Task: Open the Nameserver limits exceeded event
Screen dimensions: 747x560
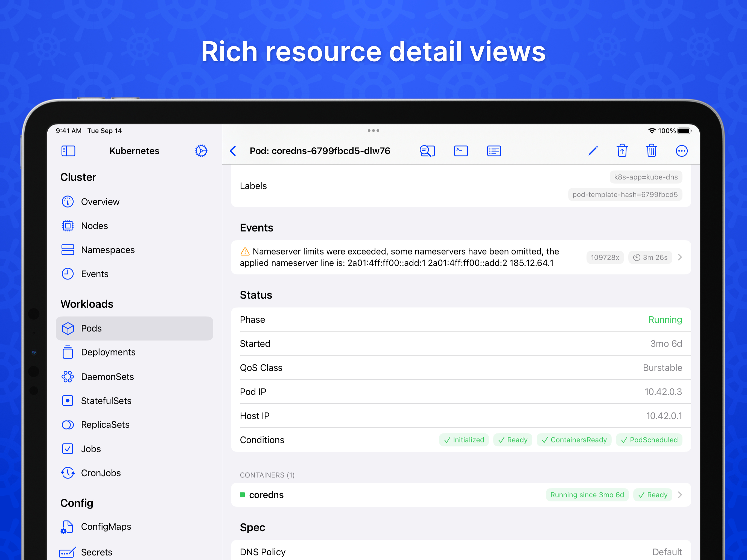Action: coord(461,257)
